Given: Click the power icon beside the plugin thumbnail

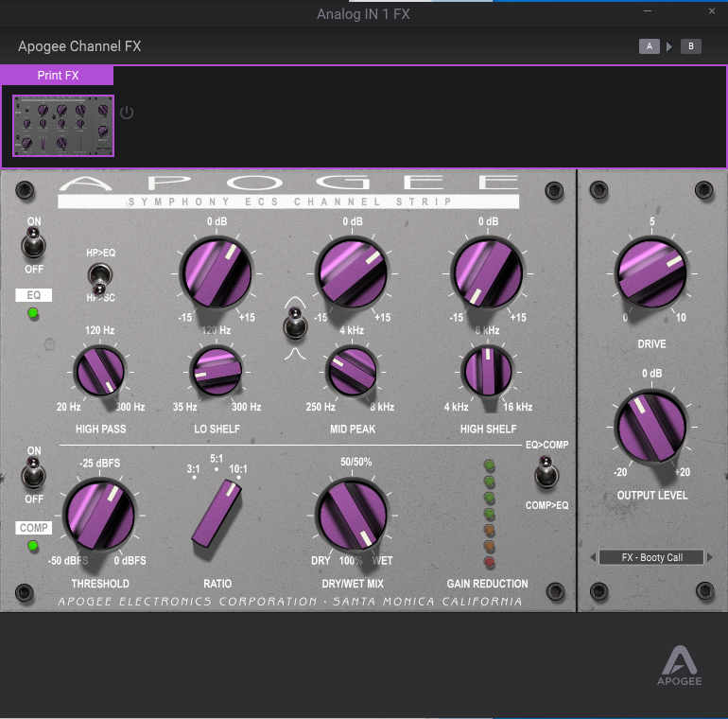Looking at the screenshot, I should tap(127, 113).
